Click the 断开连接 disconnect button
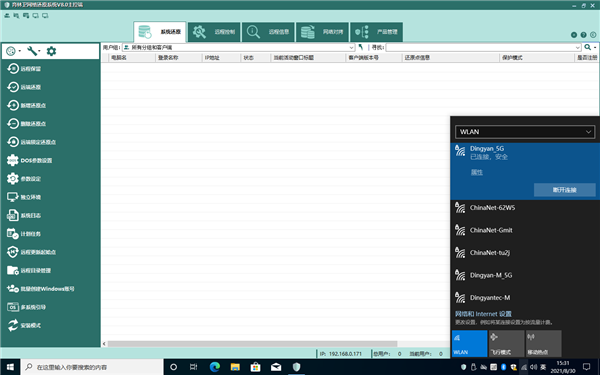Image resolution: width=600 pixels, height=375 pixels. coord(564,190)
